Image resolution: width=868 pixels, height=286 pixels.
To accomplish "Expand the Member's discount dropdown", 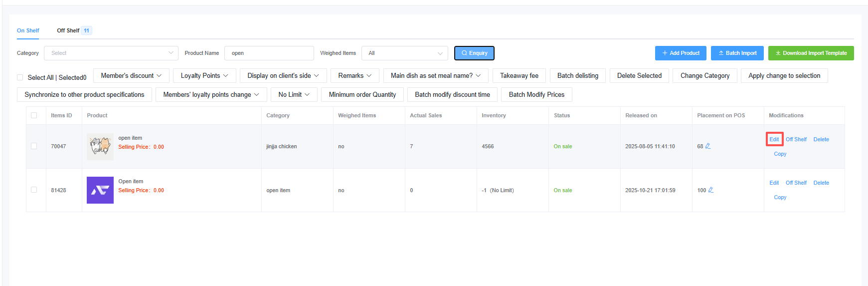I will [131, 76].
